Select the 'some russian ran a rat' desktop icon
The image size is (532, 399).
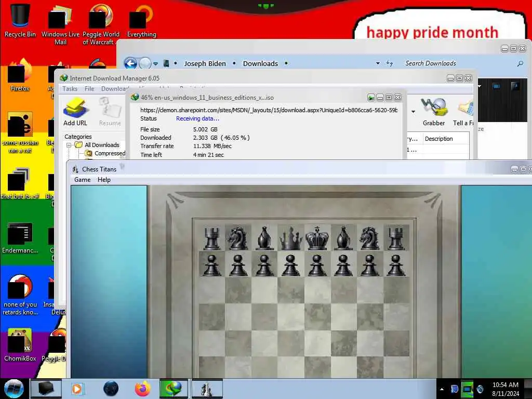pyautogui.click(x=20, y=133)
